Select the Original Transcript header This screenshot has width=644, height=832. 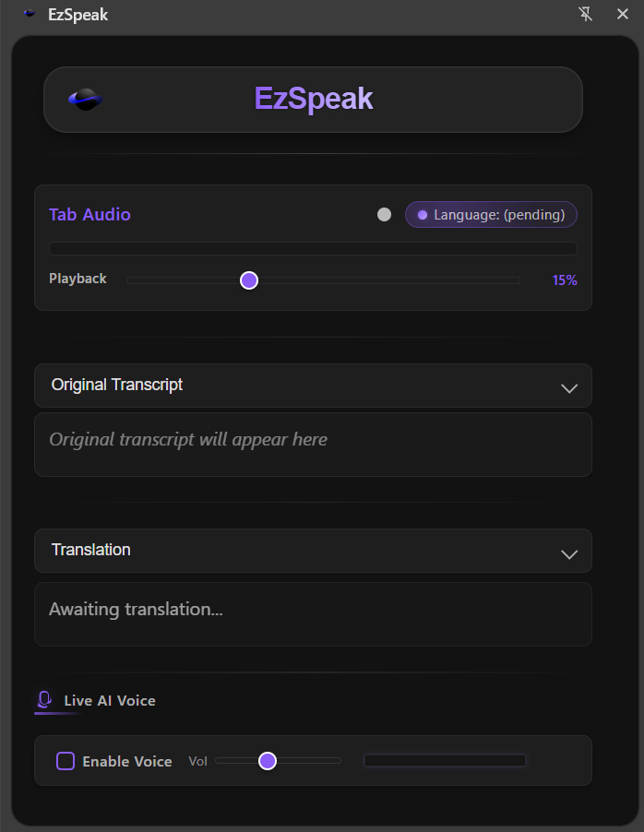click(117, 385)
